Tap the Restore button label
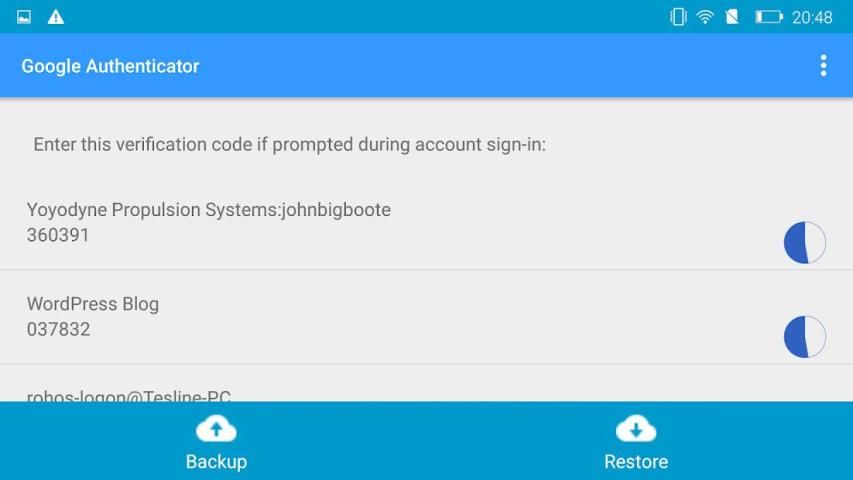This screenshot has width=853, height=480. (636, 461)
